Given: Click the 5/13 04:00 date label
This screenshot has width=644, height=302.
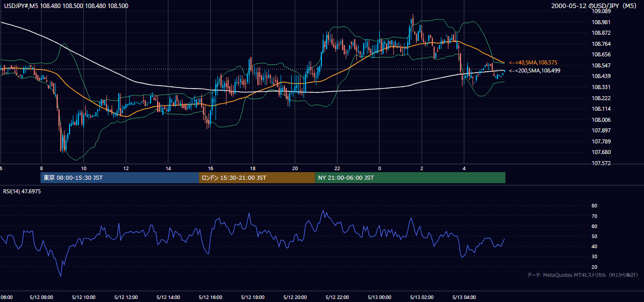Looking at the screenshot, I should point(465,297).
